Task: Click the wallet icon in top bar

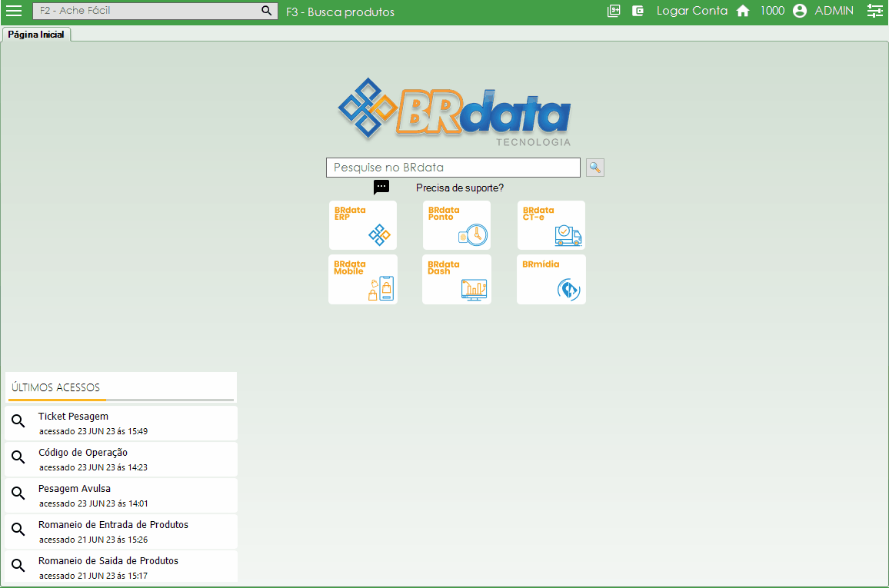Action: click(x=638, y=11)
